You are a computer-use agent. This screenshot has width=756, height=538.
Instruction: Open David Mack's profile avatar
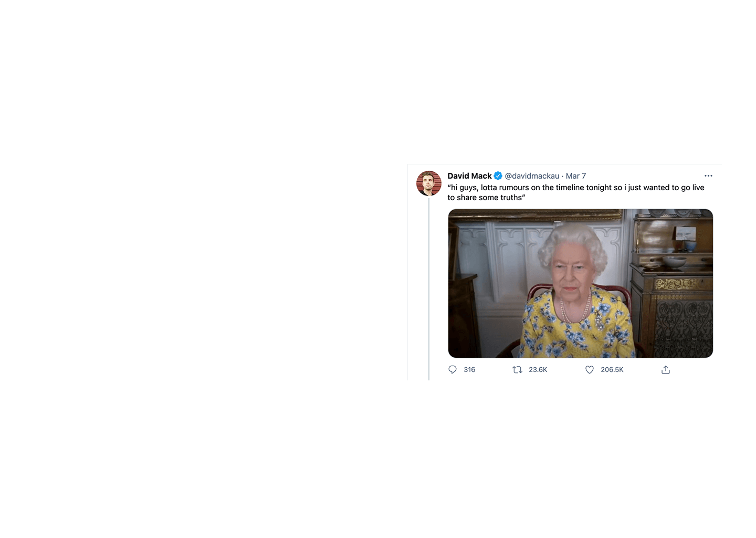pos(429,183)
